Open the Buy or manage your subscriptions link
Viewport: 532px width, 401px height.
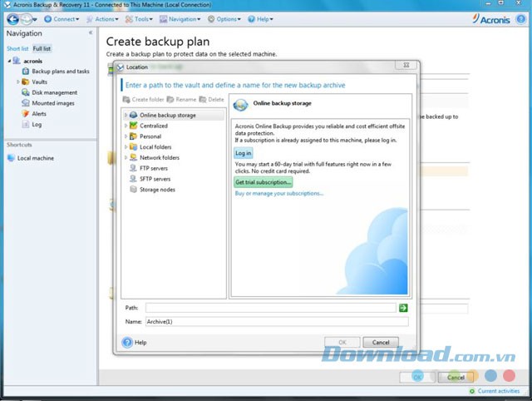coord(278,193)
